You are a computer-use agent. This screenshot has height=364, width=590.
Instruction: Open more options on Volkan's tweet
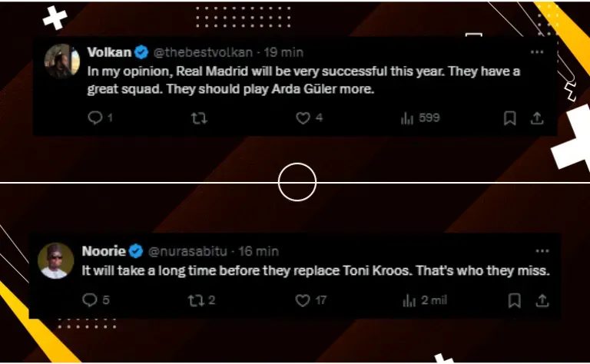click(536, 52)
